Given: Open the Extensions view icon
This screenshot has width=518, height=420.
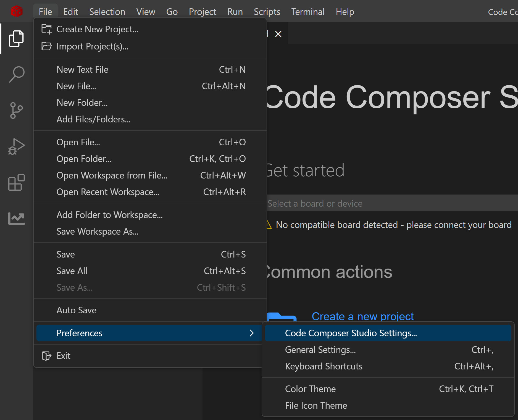Looking at the screenshot, I should click(16, 182).
